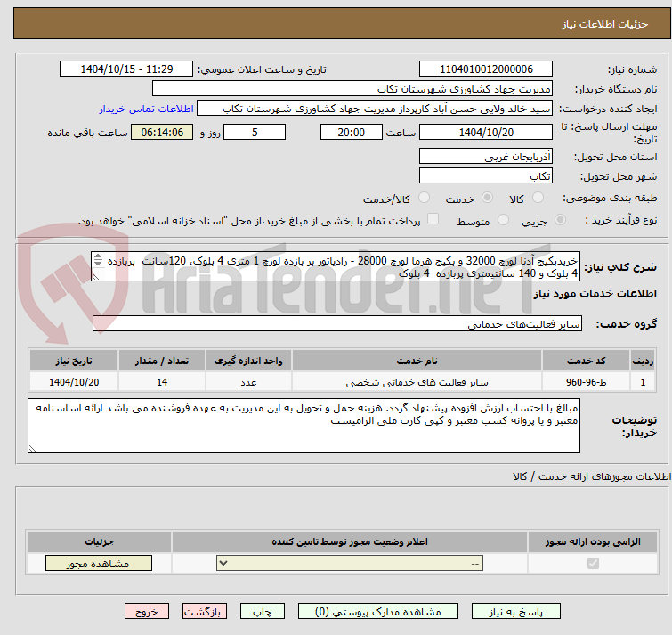
Task: Toggle the 'اسناد خزانه اسلامی' payment checkbox
Action: (x=433, y=219)
